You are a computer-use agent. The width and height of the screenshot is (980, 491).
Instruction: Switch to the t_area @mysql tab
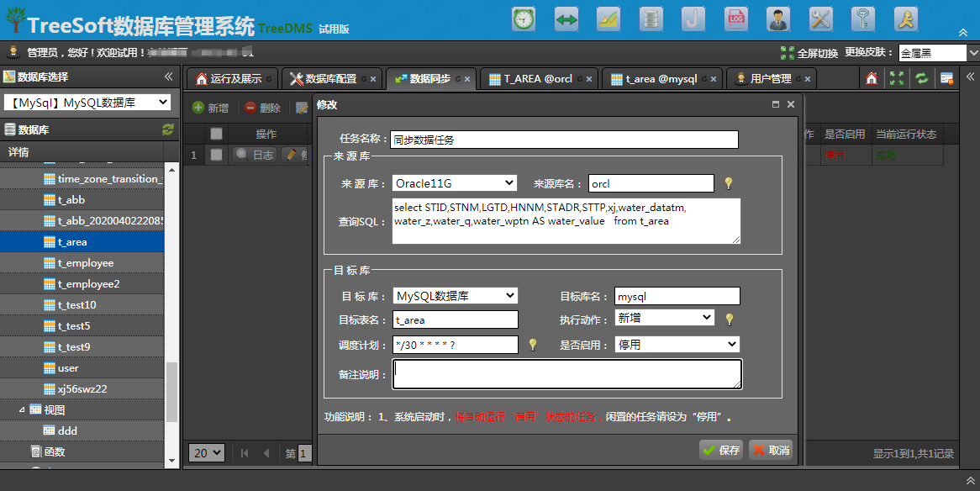[x=661, y=79]
